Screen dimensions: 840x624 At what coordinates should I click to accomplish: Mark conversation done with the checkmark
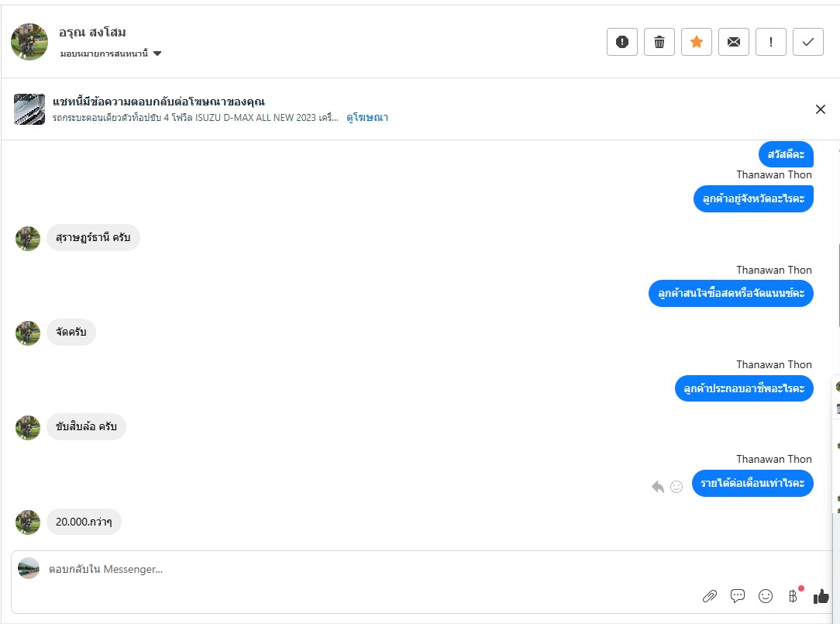pos(807,42)
